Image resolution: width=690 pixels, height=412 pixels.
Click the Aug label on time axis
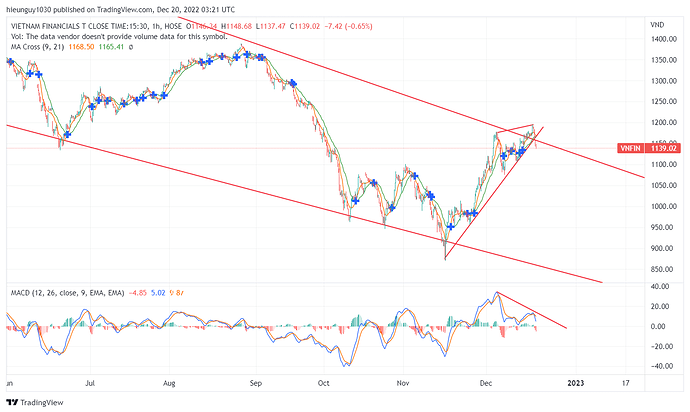tap(169, 383)
